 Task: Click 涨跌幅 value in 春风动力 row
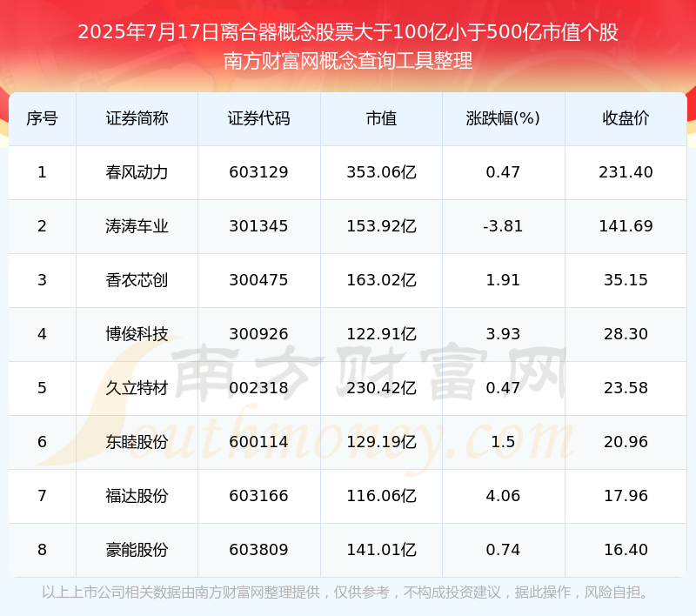503,172
